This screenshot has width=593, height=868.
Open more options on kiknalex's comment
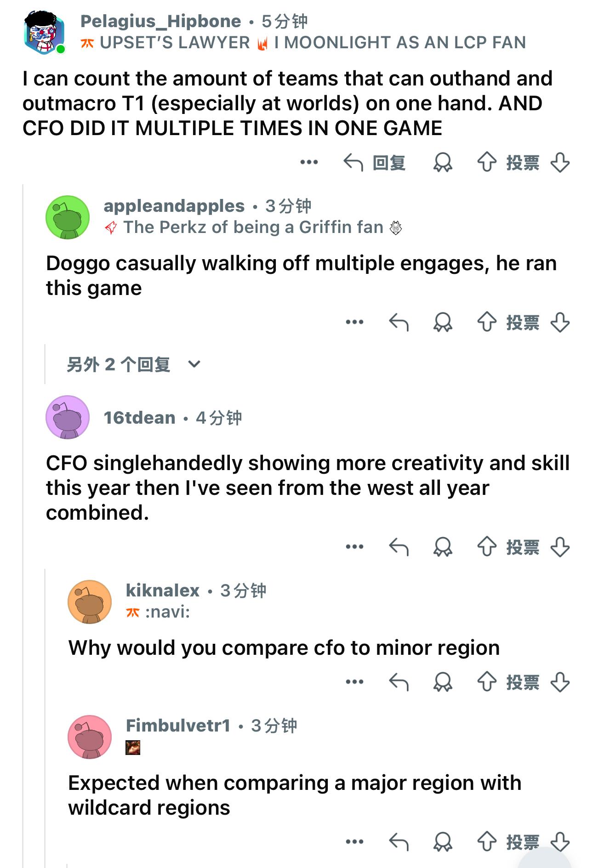coord(354,682)
